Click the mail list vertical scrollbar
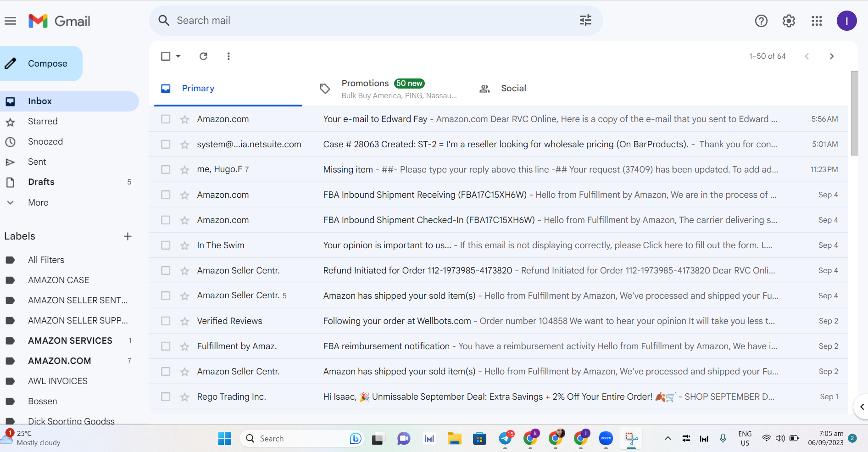 [854, 113]
